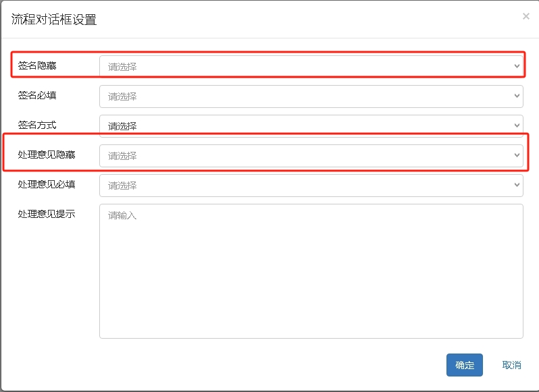Click the 签名隐藏 label
This screenshot has width=539, height=392.
[x=37, y=65]
